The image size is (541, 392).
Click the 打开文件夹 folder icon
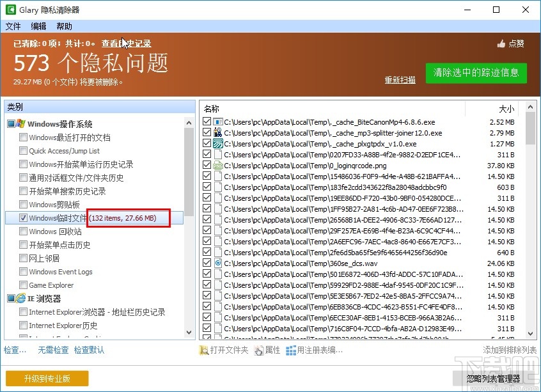(x=204, y=350)
